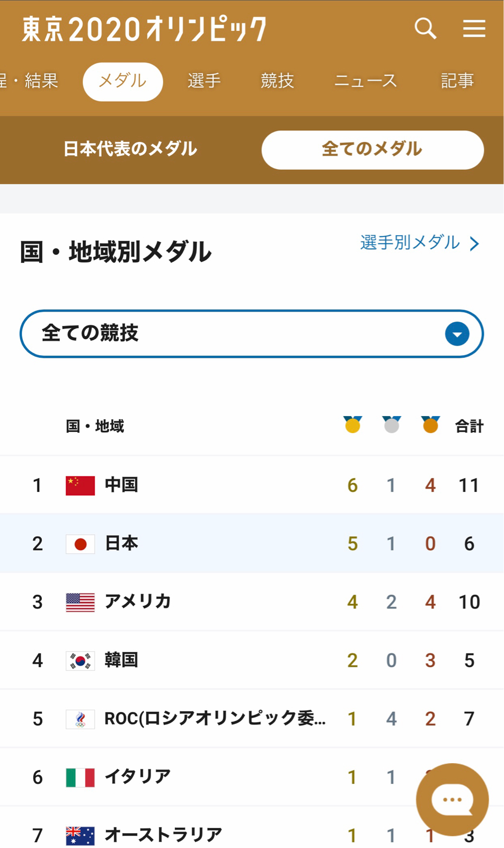Click the silver medal column icon

(392, 425)
